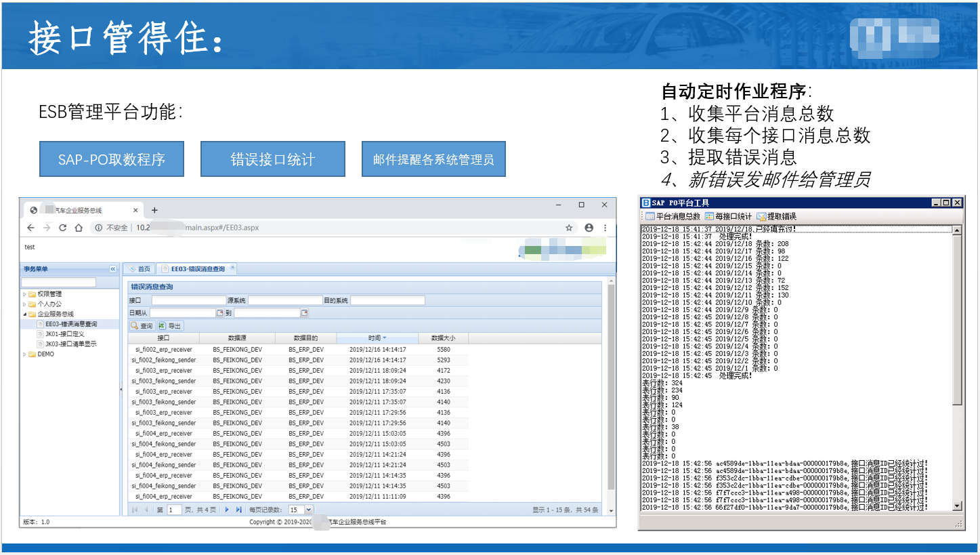
Task: Click the Excel icon on the 导出 button
Action: [x=161, y=325]
